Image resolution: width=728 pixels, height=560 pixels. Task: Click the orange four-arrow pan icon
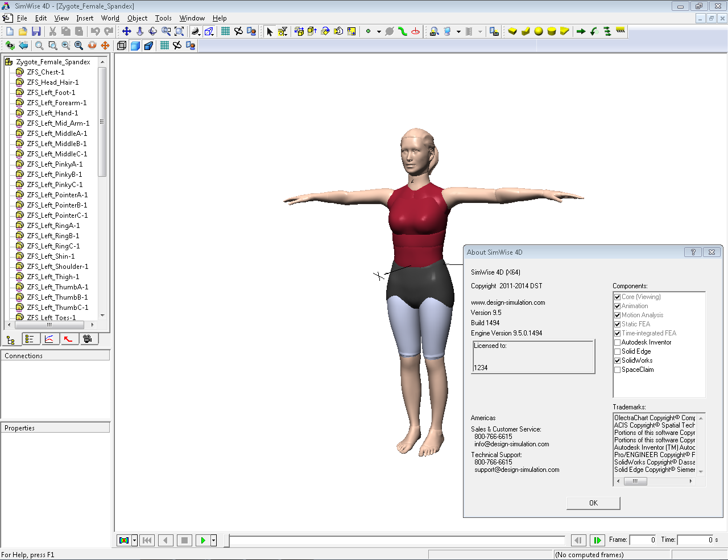click(x=105, y=45)
